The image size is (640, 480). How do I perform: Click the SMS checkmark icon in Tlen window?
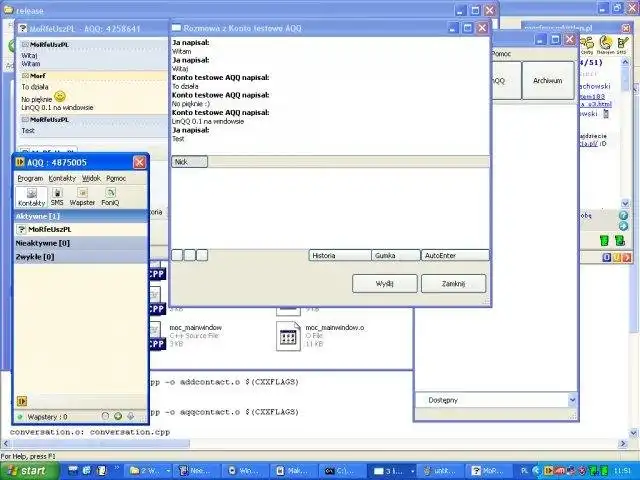coord(622,45)
